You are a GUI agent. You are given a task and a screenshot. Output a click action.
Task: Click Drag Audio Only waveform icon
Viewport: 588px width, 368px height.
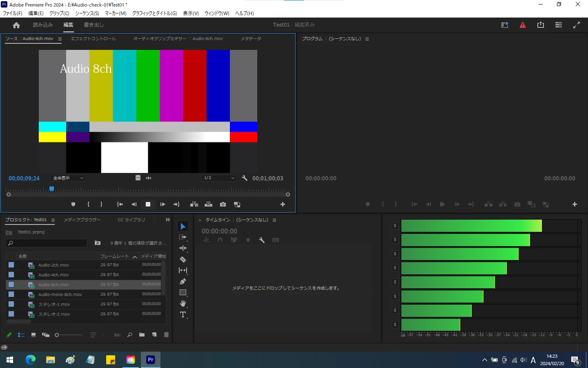click(x=149, y=178)
